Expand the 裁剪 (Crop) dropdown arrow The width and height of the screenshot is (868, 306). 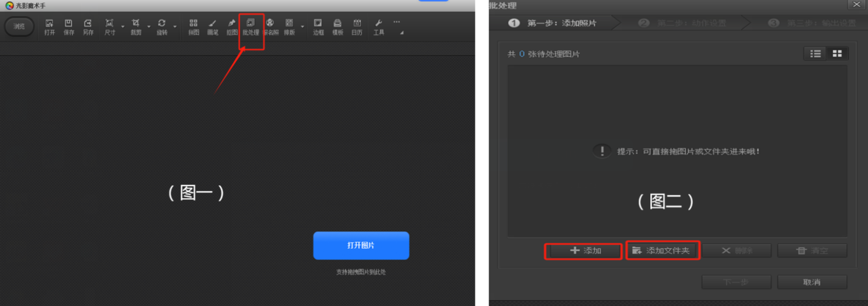[x=149, y=27]
